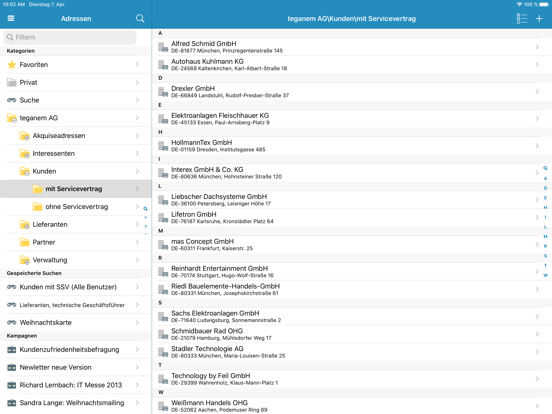The height and width of the screenshot is (414, 552).
Task: Click binoculars icon next to Weihnachtskarte
Action: tap(12, 322)
